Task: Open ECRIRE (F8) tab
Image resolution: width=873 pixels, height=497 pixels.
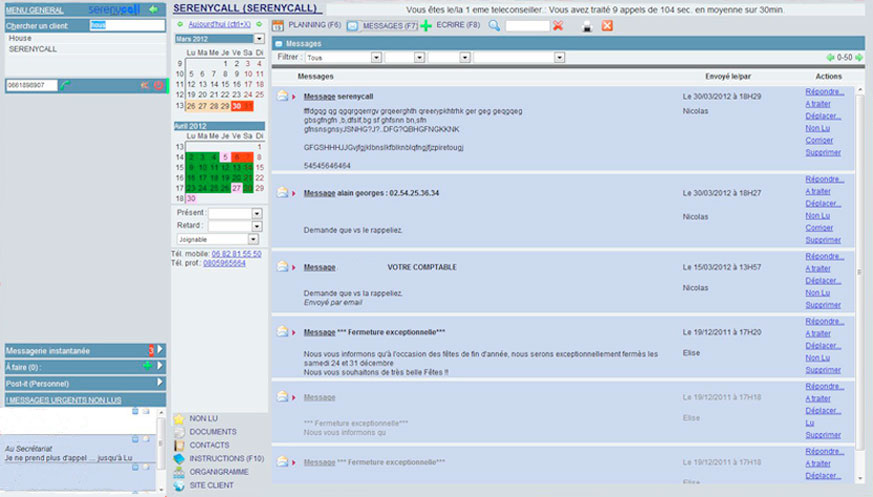Action: click(x=458, y=25)
